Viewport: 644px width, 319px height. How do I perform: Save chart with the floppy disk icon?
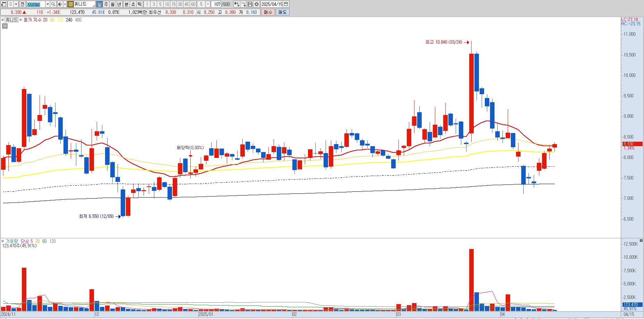(x=250, y=4)
